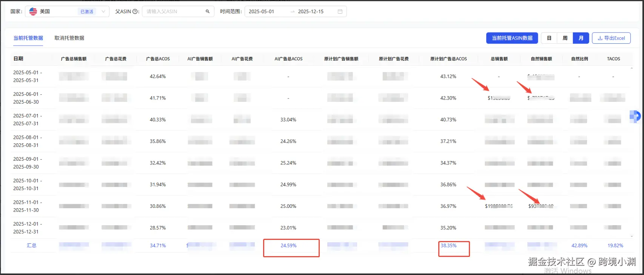
Task: Click the 广告总花费 column header
Action: [116, 58]
